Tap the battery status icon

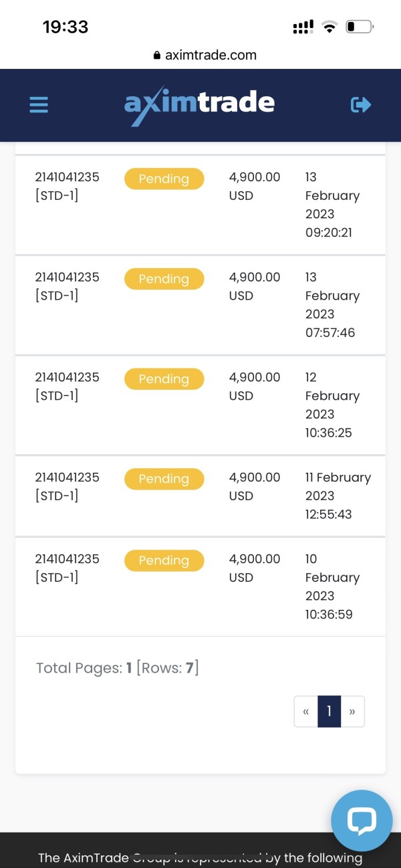(x=359, y=27)
